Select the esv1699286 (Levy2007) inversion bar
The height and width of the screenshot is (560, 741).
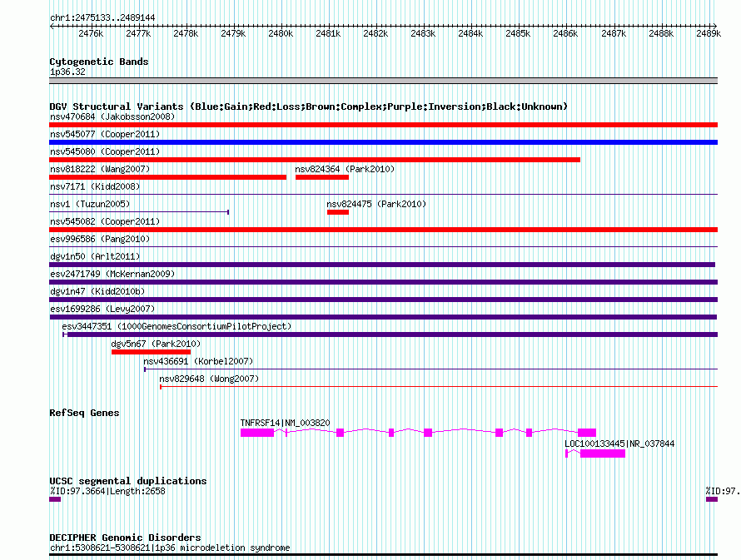coord(383,317)
